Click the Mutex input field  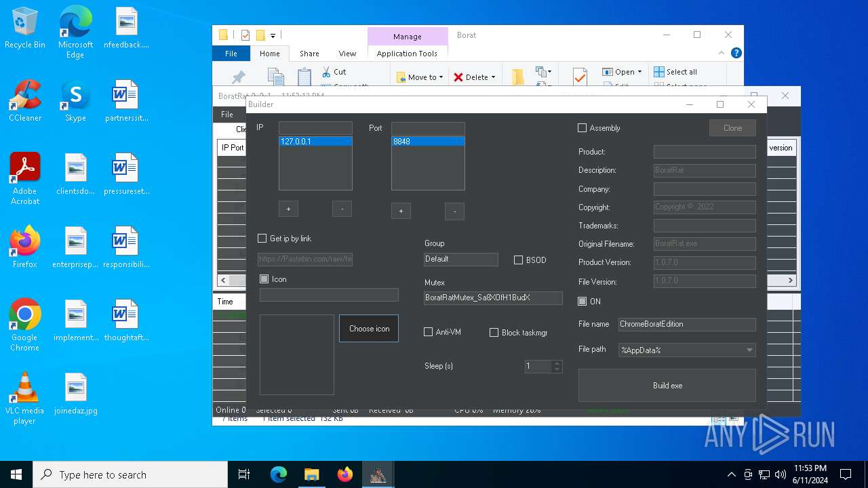[x=493, y=298]
